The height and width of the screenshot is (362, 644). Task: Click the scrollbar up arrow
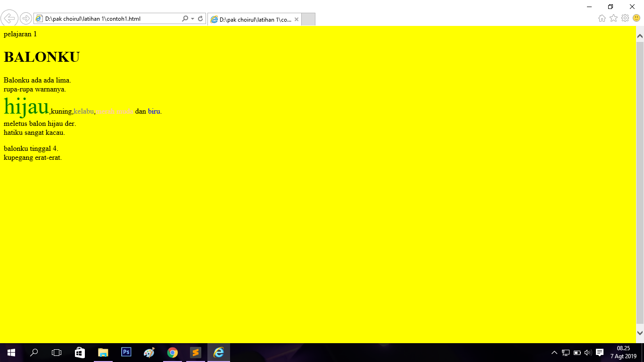tap(640, 36)
